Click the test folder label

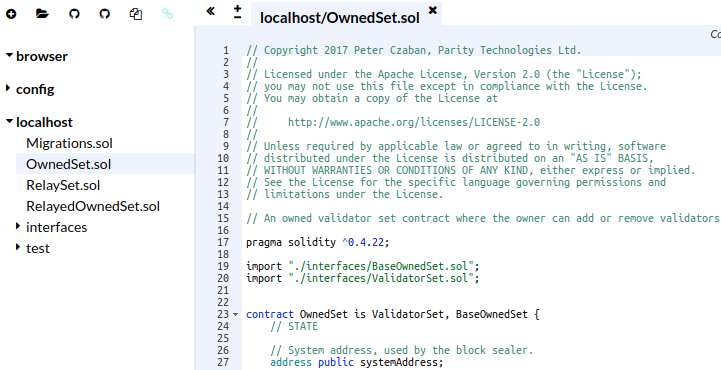pos(38,248)
